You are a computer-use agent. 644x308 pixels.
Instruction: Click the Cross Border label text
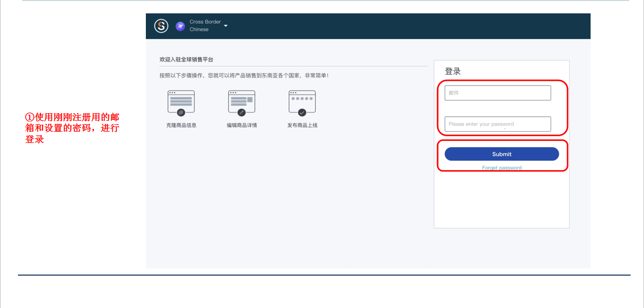[x=205, y=22]
